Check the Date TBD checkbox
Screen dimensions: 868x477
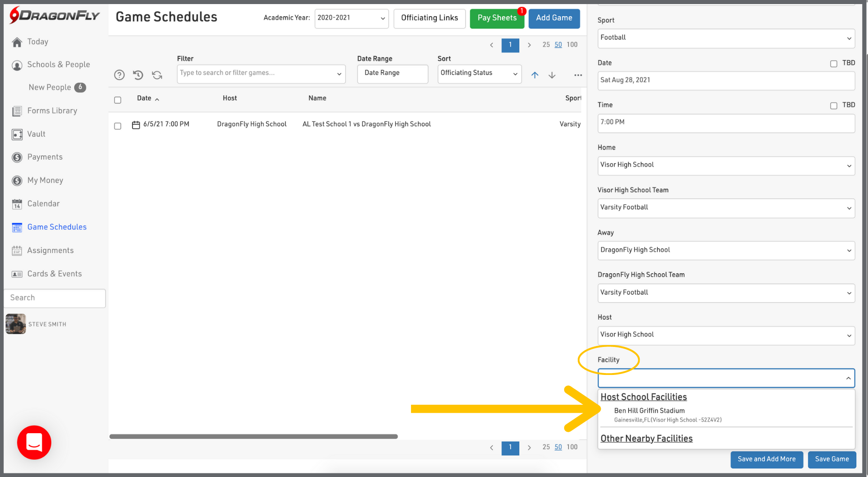(x=833, y=64)
